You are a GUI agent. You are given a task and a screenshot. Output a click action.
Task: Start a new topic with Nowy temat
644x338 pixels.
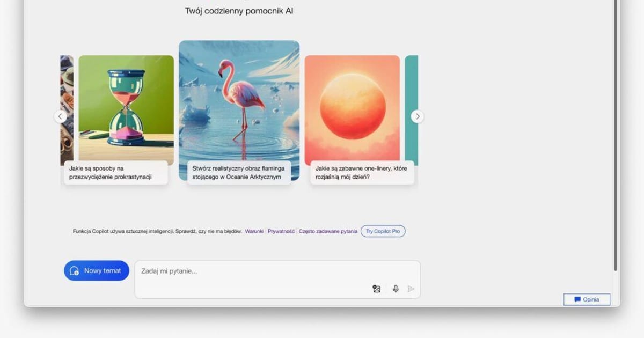(x=97, y=270)
